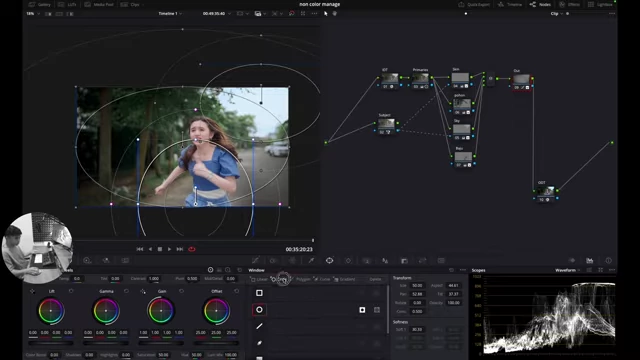
Task: Toggle the polygon pen window row
Action: [259, 327]
